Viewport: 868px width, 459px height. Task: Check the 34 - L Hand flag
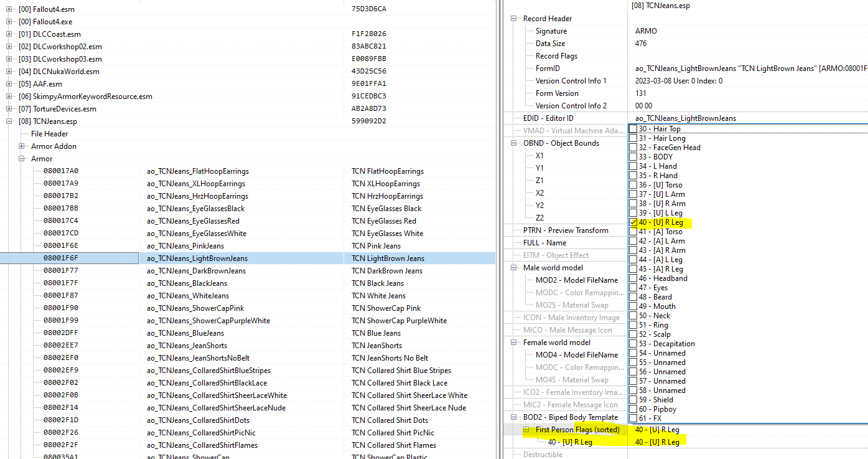click(x=633, y=166)
